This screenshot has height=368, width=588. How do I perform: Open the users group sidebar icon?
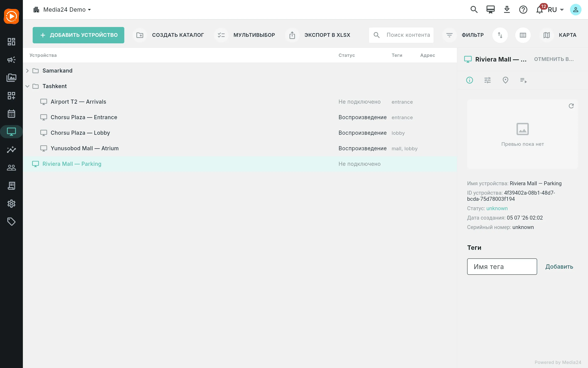click(x=11, y=168)
